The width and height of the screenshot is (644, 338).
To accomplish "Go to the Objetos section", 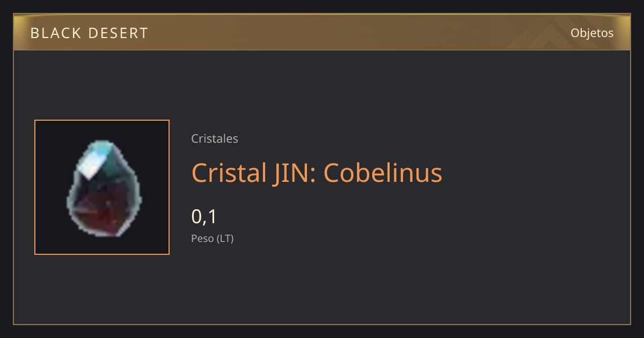I will [592, 33].
